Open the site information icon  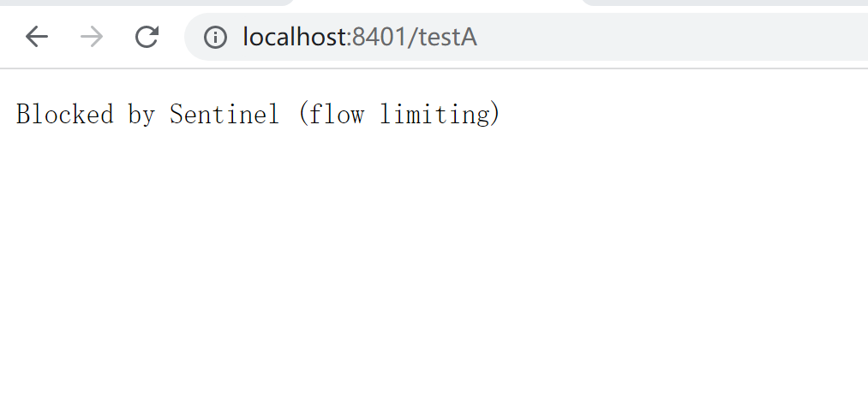pos(215,37)
